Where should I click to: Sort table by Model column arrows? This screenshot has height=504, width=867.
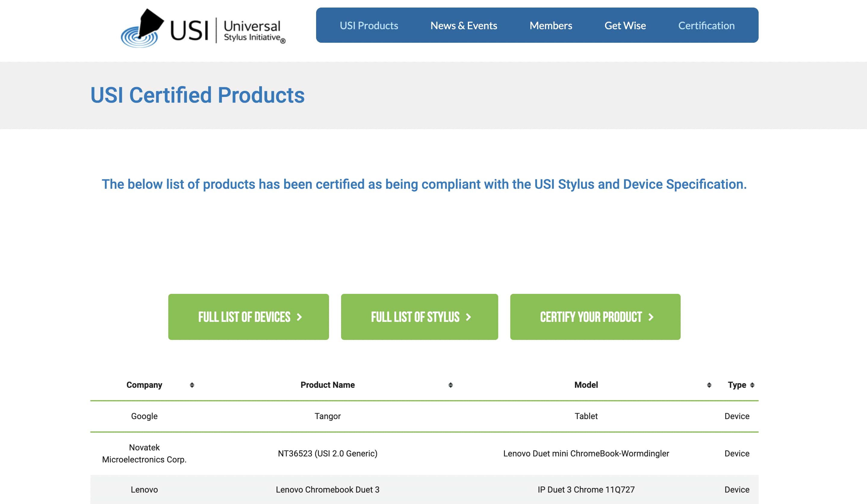[709, 385]
